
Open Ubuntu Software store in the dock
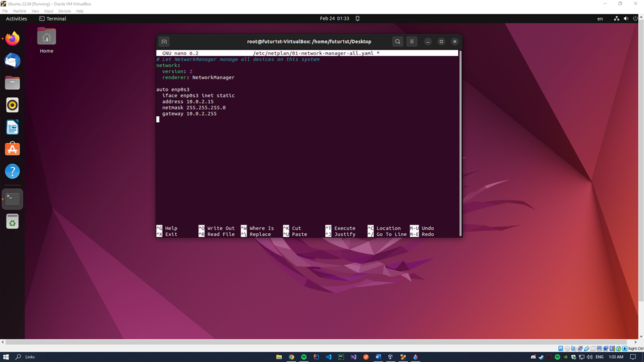[13, 149]
